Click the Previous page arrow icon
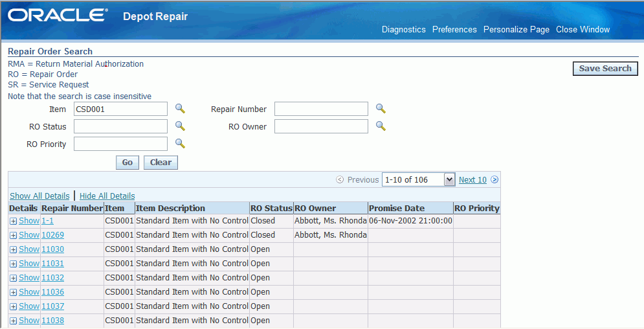Screen dimensions: 644x329 (x=340, y=179)
